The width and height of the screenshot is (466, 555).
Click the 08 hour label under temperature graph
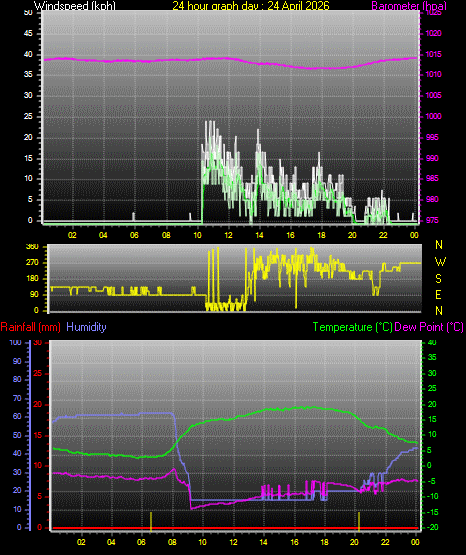pos(172,542)
